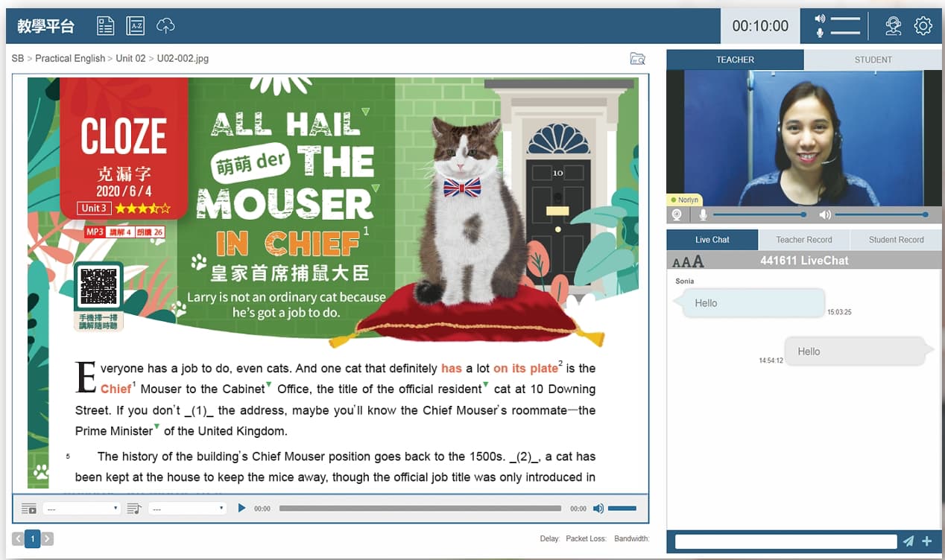Mute the audio player speaker icon
Screen dimensions: 945x560
tap(598, 509)
